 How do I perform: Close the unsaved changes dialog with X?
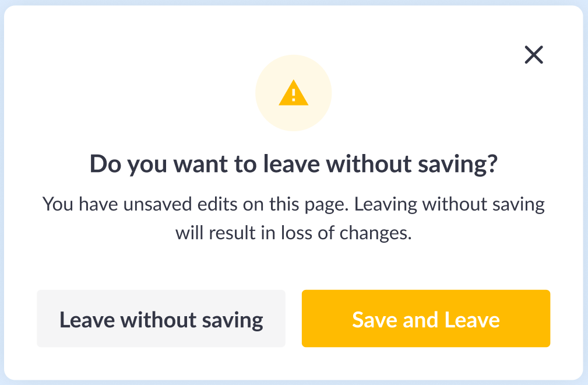coord(534,55)
